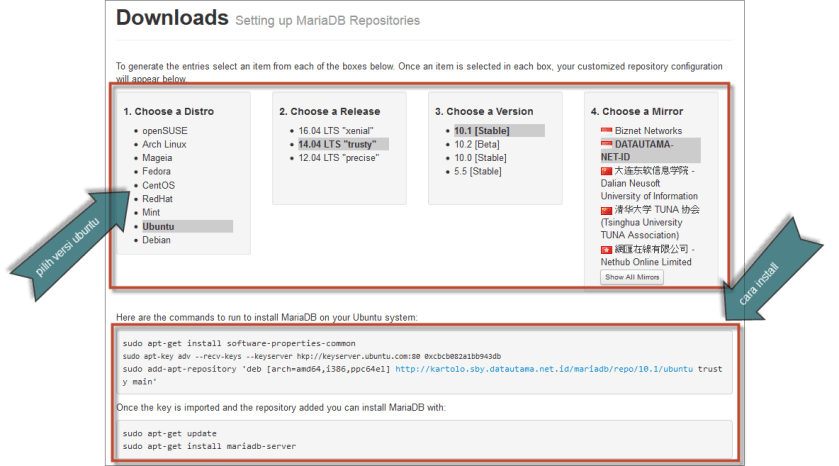Click the China flag beside Dalian Neusoft
The width and height of the screenshot is (839, 466).
(x=606, y=171)
